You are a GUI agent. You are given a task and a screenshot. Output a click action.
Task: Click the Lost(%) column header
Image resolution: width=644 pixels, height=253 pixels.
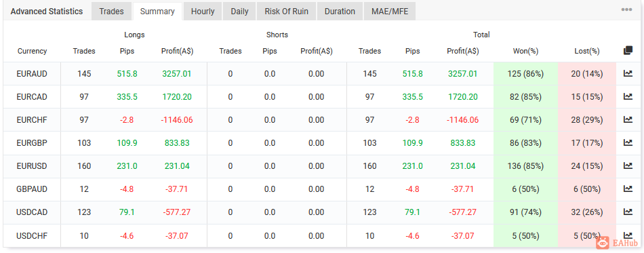pos(587,52)
